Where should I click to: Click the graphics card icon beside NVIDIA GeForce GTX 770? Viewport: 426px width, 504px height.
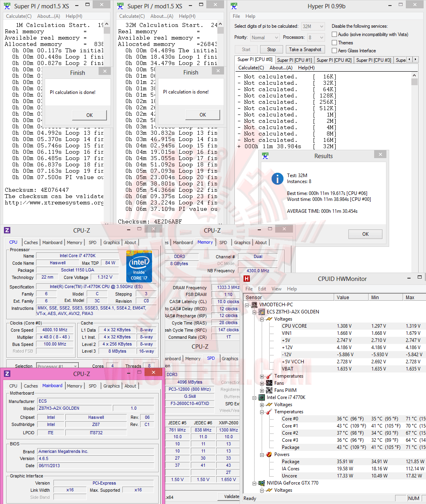[x=262, y=483]
